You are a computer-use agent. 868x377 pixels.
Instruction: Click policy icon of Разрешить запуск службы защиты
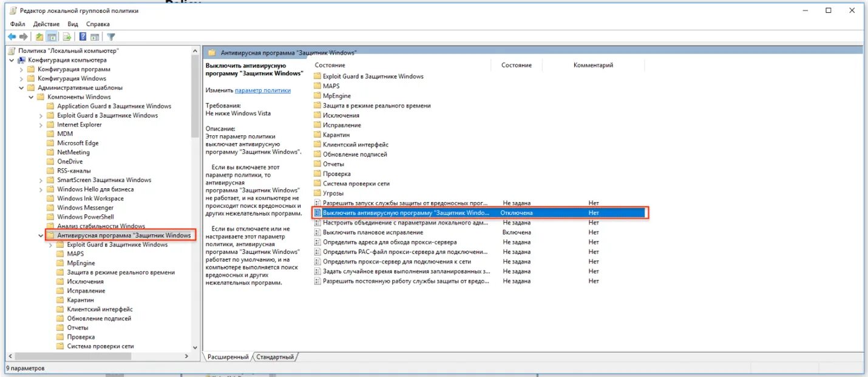[x=317, y=203]
